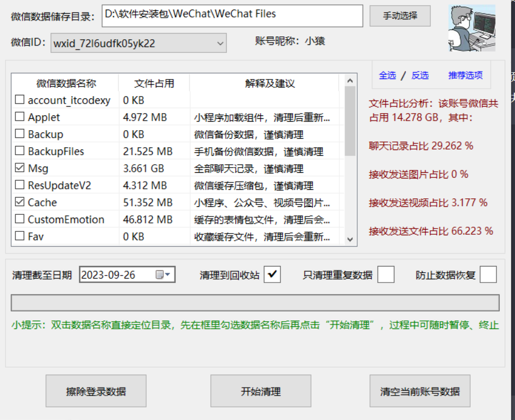This screenshot has height=420, width=515.
Task: Click the green 小提示 hint text
Action: [255, 325]
